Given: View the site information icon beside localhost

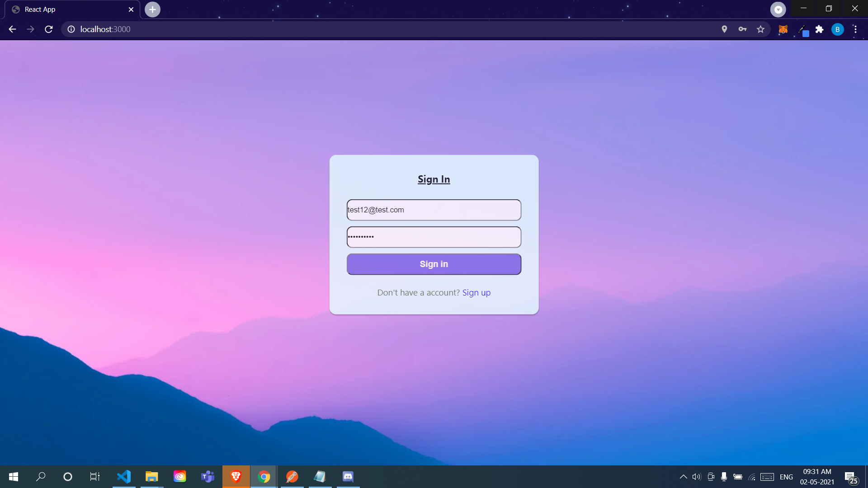Looking at the screenshot, I should (x=71, y=29).
